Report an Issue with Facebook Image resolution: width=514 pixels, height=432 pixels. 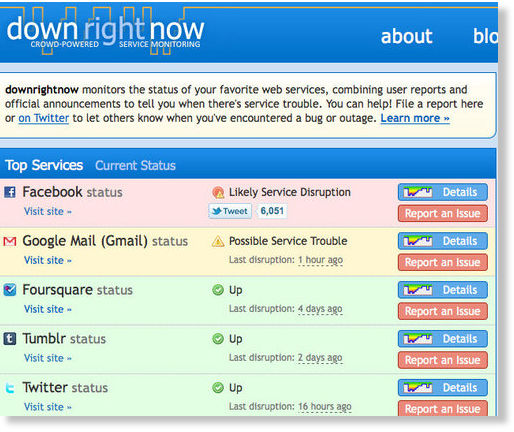tap(443, 213)
